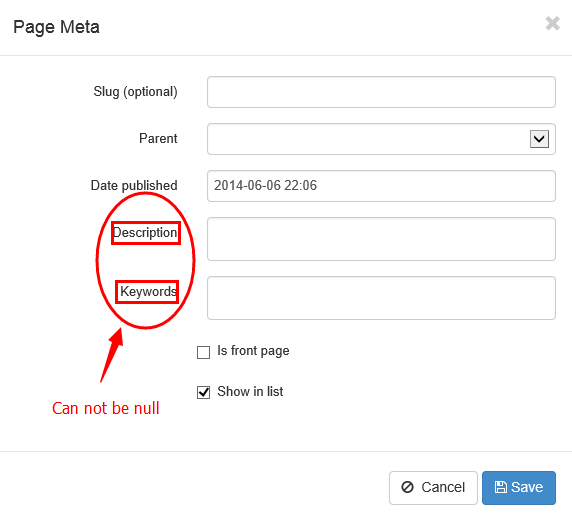The height and width of the screenshot is (523, 572).
Task: Enable the Is front page checkbox
Action: 203,352
